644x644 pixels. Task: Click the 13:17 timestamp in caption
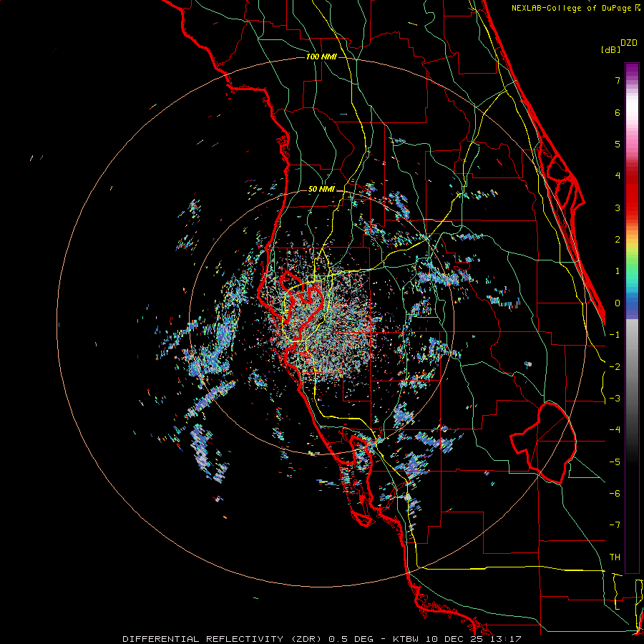[x=506, y=639]
